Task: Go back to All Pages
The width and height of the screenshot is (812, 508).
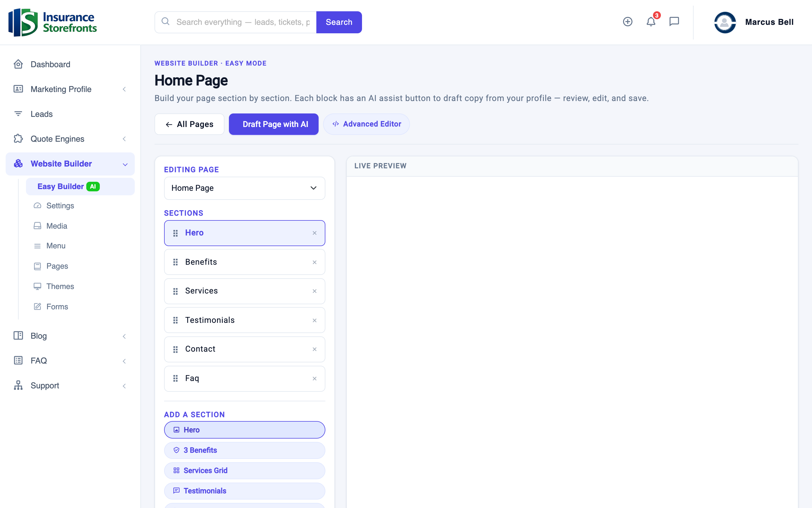Action: click(189, 124)
